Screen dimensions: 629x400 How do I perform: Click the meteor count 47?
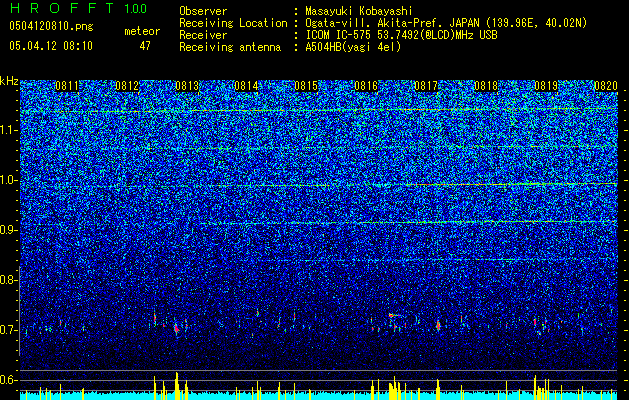click(145, 46)
